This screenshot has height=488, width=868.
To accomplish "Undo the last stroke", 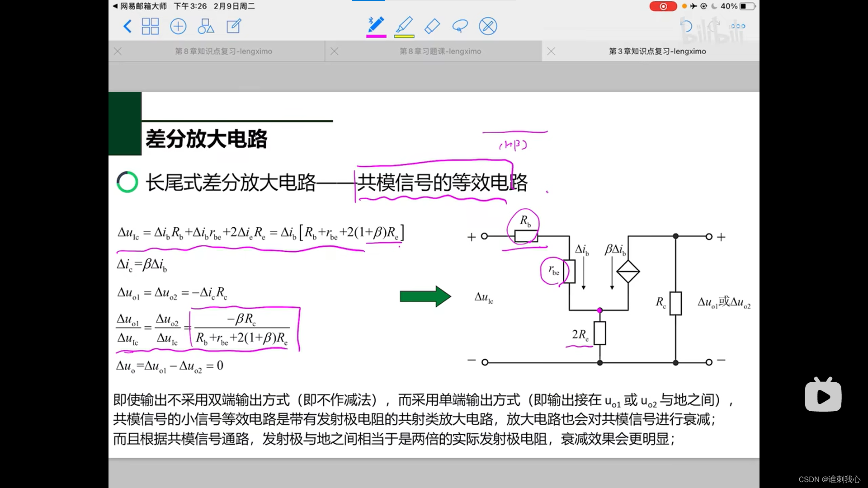I will pos(686,26).
